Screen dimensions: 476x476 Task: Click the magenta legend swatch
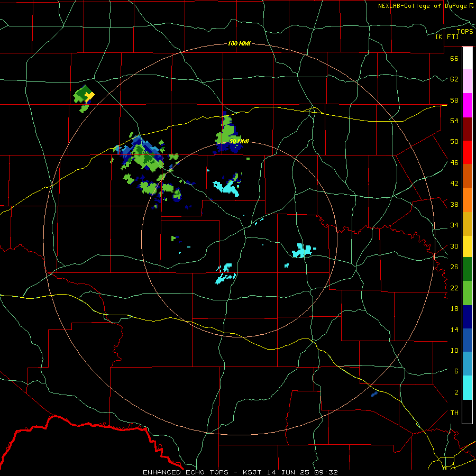click(467, 105)
